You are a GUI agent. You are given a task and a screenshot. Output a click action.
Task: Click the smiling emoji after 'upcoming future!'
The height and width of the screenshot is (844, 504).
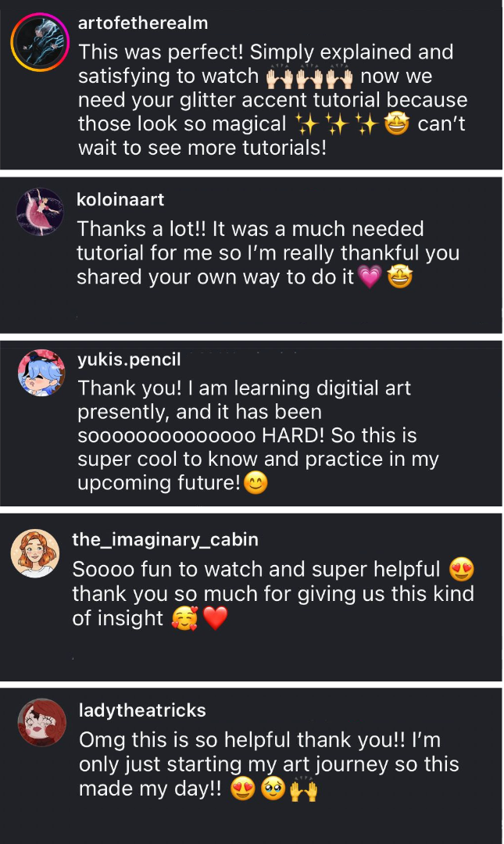coord(256,483)
